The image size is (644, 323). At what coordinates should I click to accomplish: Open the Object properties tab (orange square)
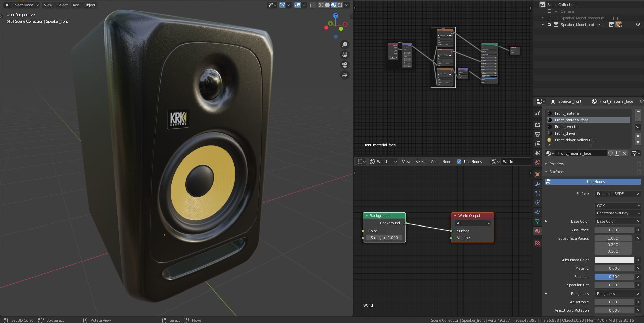click(538, 175)
